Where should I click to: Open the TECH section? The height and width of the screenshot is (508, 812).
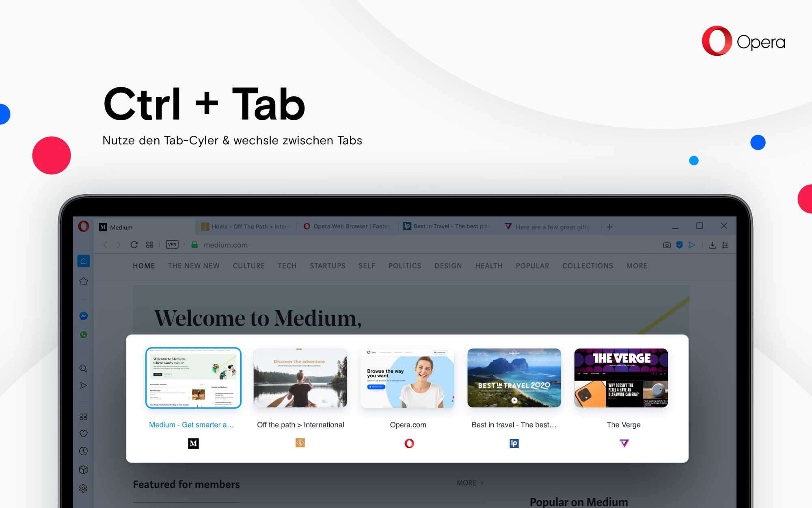[287, 266]
